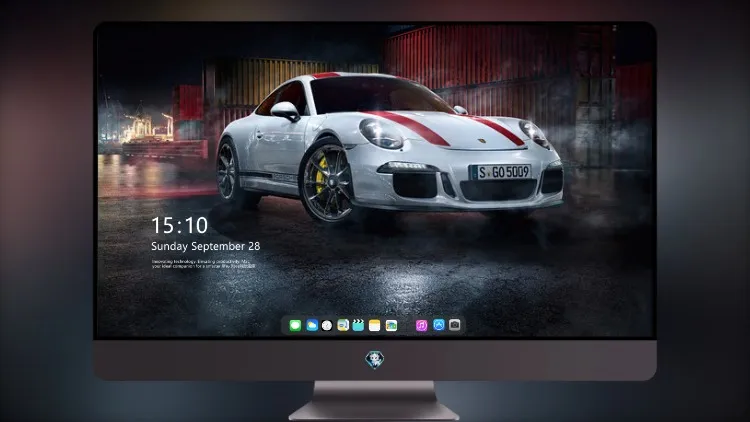Click the Porsche crest on the hood
Image resolution: width=750 pixels, height=422 pixels.
pos(482,142)
